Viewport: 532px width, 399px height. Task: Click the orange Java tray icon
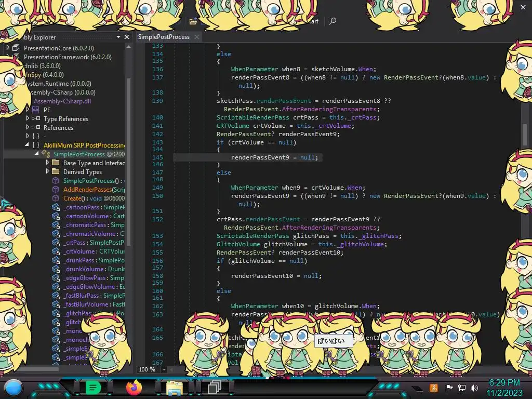pos(434,388)
